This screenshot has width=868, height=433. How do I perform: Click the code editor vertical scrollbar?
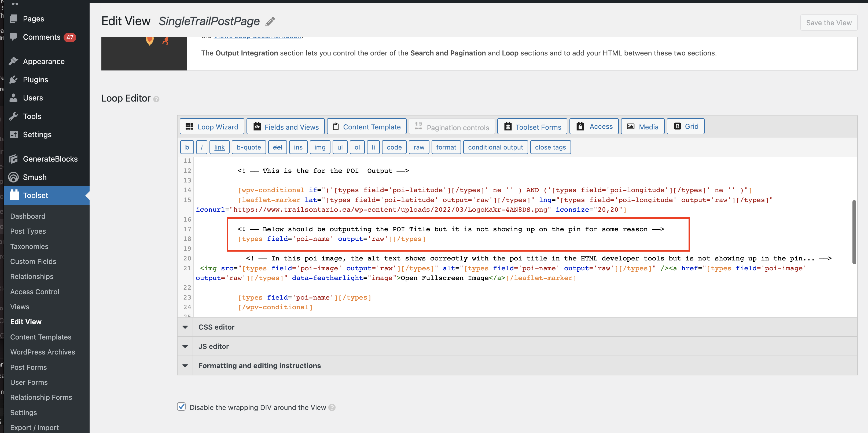point(854,232)
